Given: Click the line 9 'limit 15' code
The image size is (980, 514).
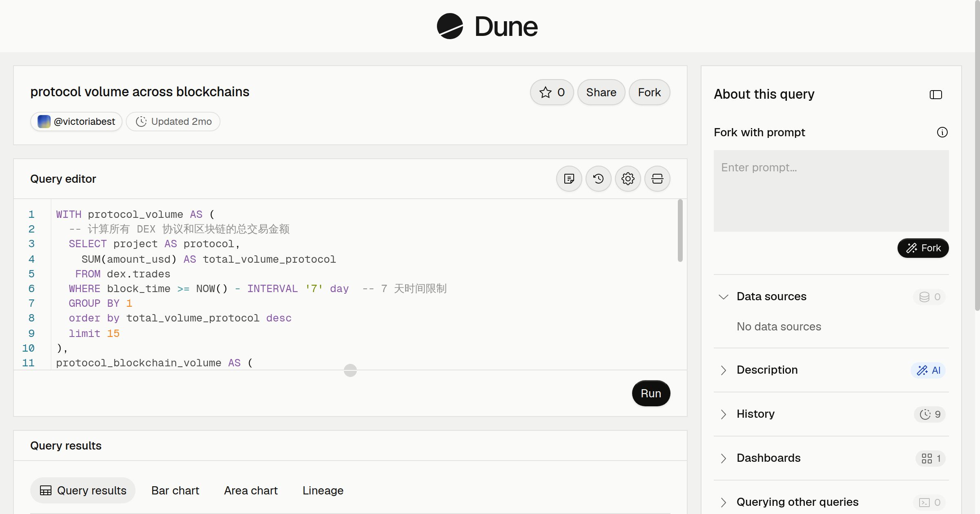Looking at the screenshot, I should (x=94, y=334).
